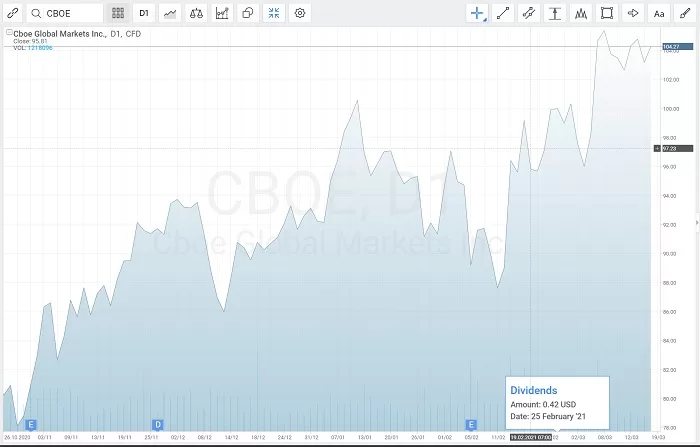The height and width of the screenshot is (447, 700).
Task: Click the 07/01 date axis label
Action: pos(338,437)
